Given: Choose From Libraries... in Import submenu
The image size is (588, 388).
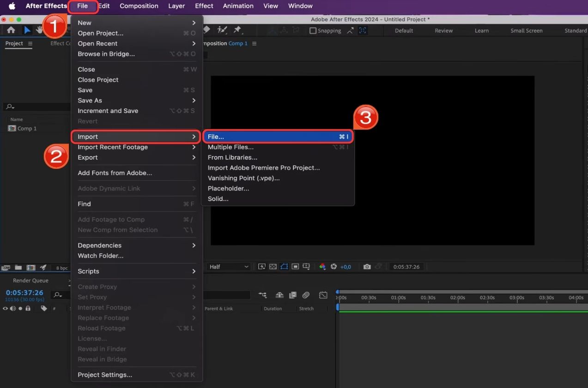Looking at the screenshot, I should tap(278, 157).
